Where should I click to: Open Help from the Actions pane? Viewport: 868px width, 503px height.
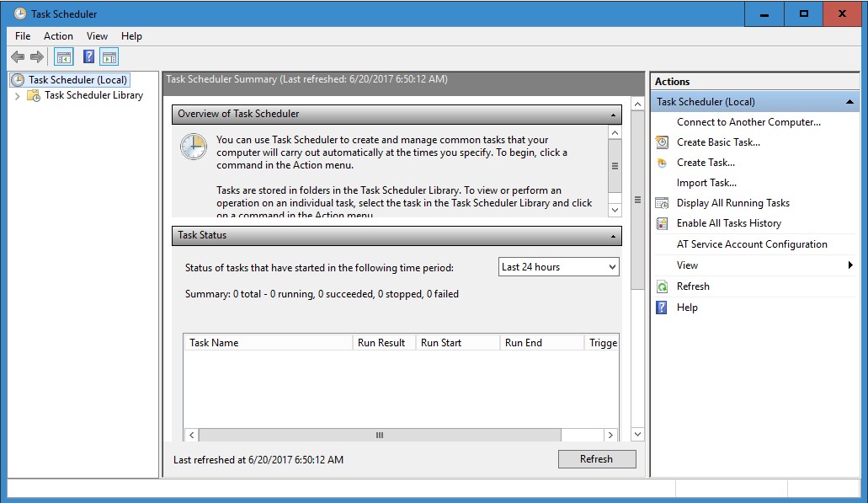(687, 307)
